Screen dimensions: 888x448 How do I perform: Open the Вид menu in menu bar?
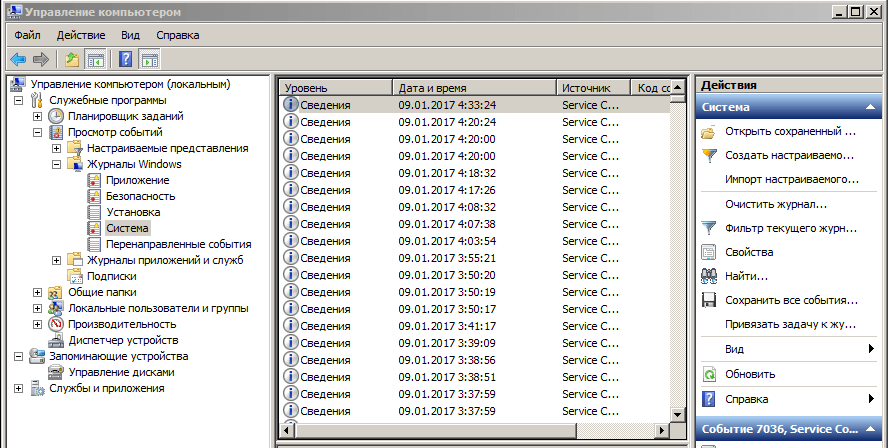(x=130, y=35)
